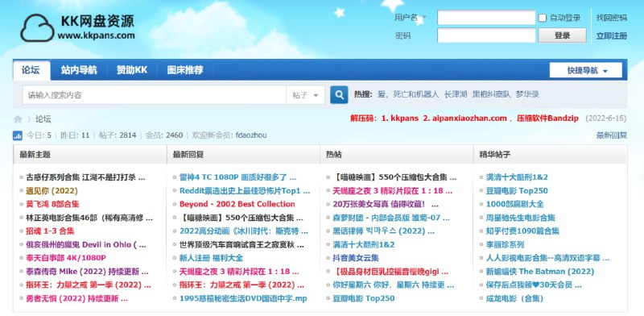
Task: Open post 林正英电影合集46部
Action: (89, 218)
